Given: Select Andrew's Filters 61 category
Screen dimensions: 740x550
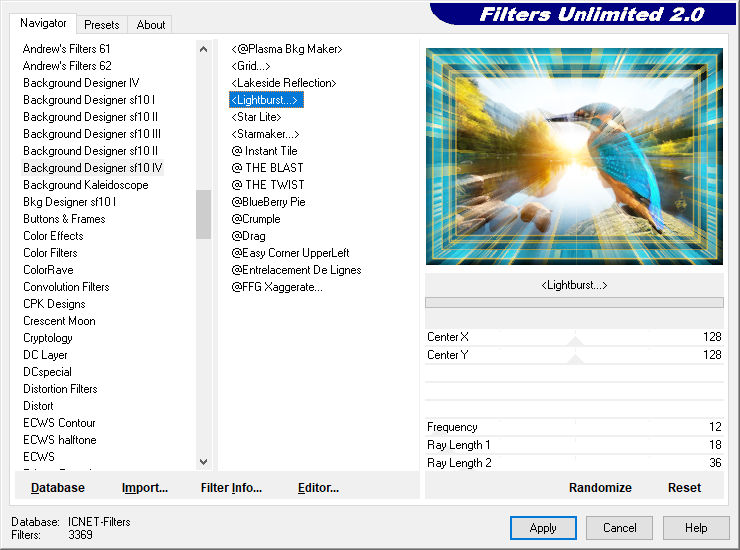Looking at the screenshot, I should 66,49.
